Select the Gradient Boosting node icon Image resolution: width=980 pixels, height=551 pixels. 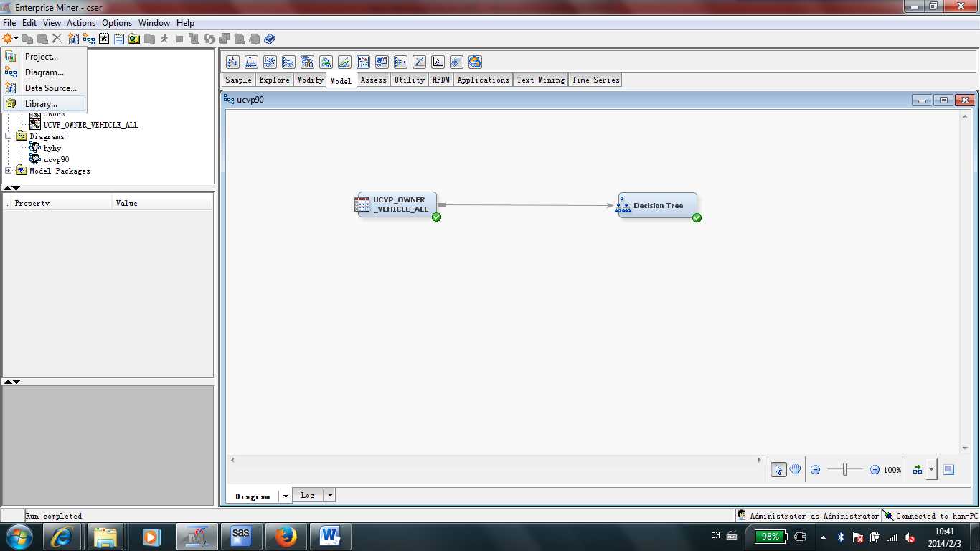pyautogui.click(x=326, y=62)
